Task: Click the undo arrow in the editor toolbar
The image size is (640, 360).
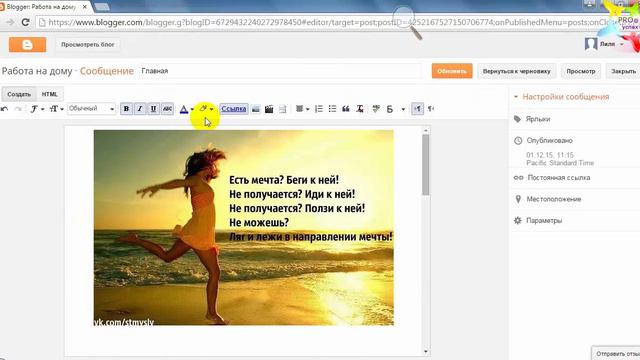Action: pos(4,109)
